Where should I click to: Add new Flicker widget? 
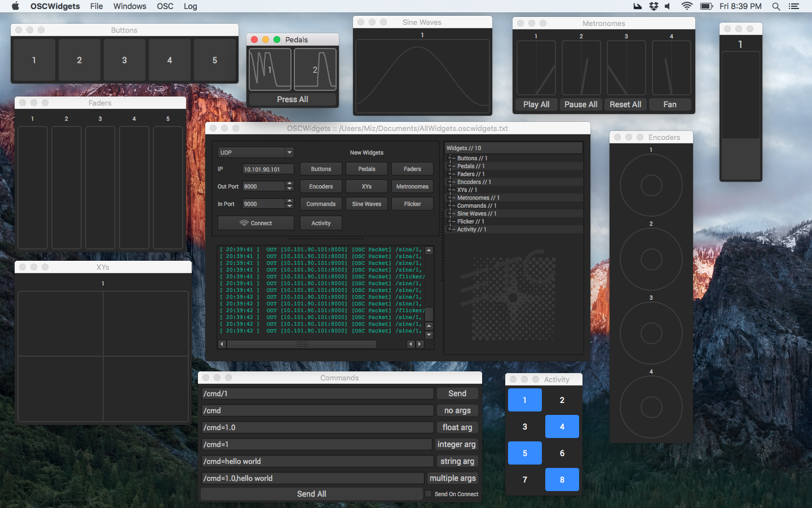pyautogui.click(x=412, y=204)
